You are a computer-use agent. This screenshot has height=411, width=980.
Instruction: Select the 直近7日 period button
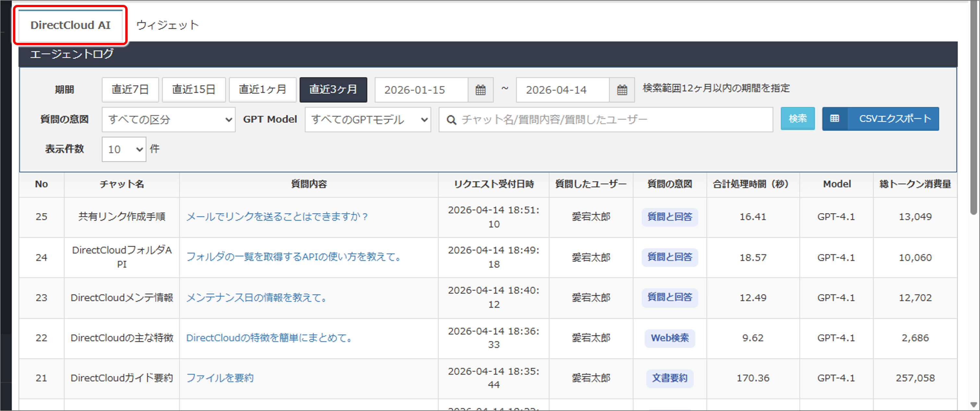(130, 90)
